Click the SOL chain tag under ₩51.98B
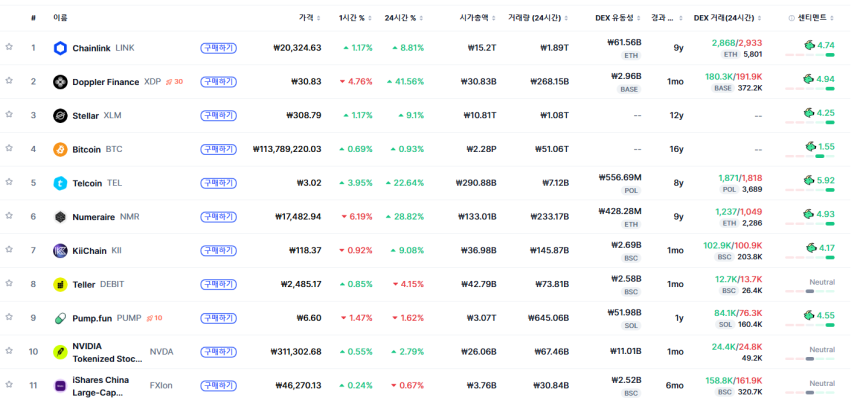Screen dimensions: 860x398 631,326
